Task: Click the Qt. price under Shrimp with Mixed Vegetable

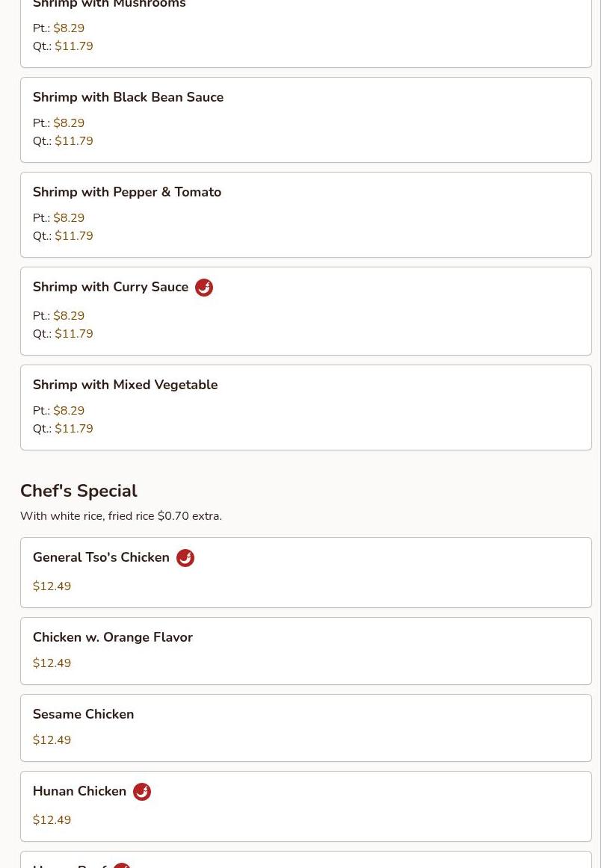Action: coord(73,429)
